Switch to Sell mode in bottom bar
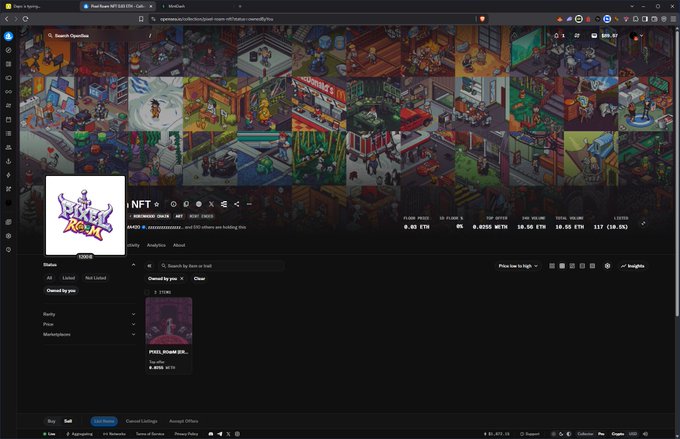The width and height of the screenshot is (680, 439). click(68, 421)
